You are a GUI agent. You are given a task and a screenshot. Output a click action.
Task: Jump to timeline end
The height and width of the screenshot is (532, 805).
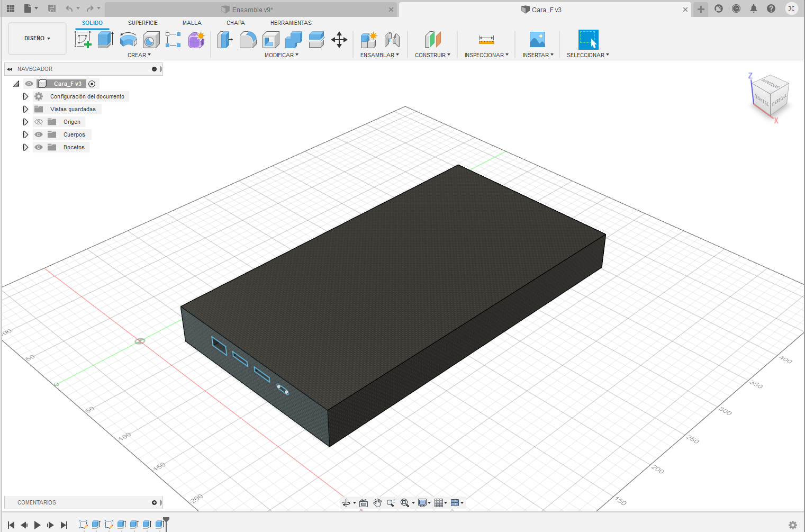64,525
